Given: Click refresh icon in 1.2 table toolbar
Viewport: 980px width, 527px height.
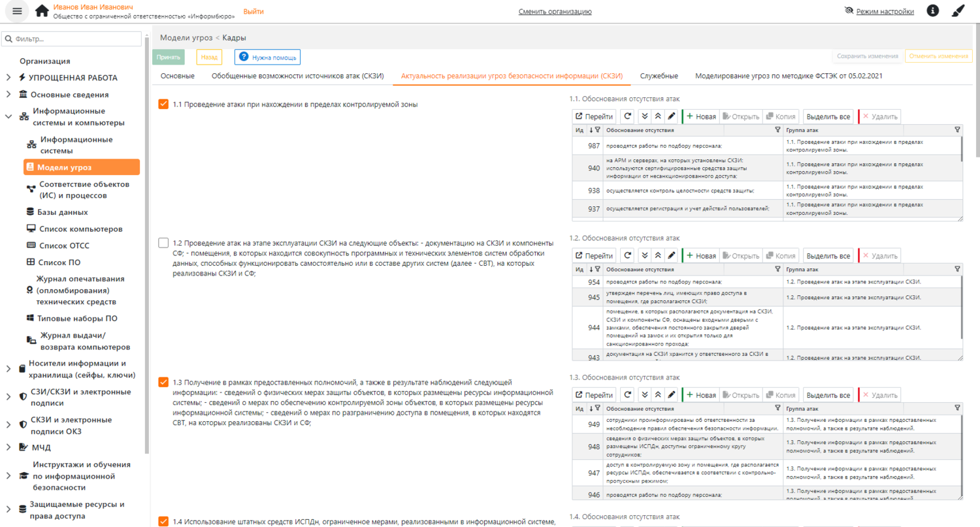Looking at the screenshot, I should coord(627,255).
